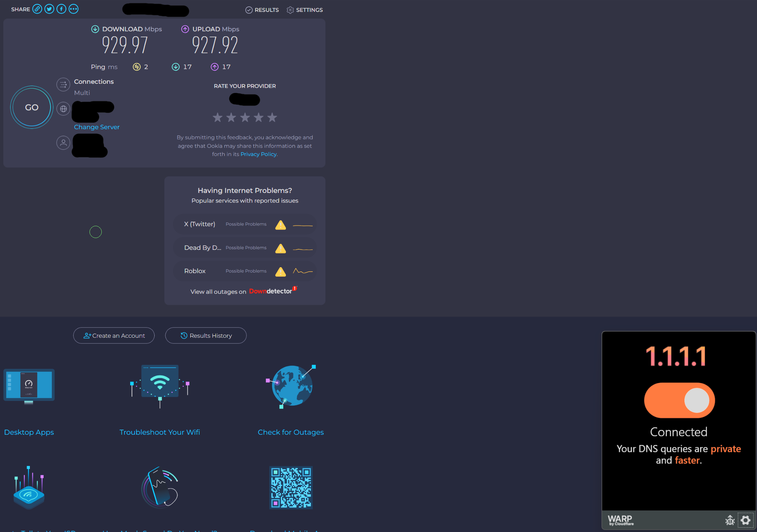757x532 pixels.
Task: Click the mobile app QR code
Action: point(291,488)
